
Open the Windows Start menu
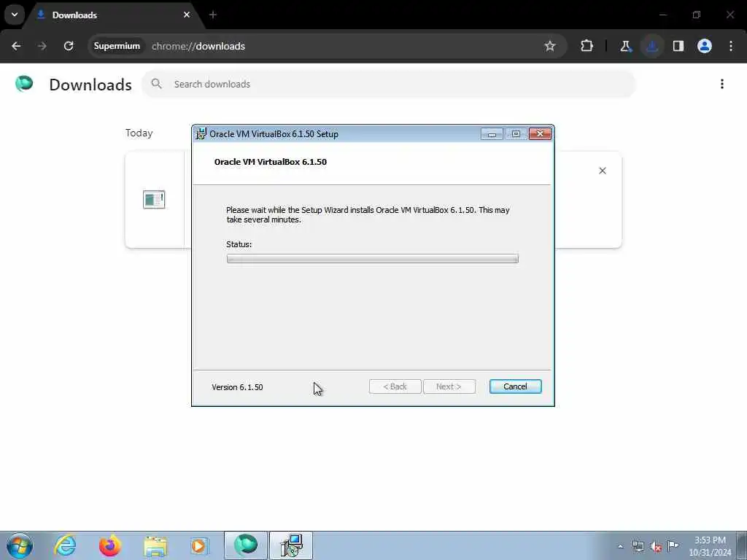[20, 545]
